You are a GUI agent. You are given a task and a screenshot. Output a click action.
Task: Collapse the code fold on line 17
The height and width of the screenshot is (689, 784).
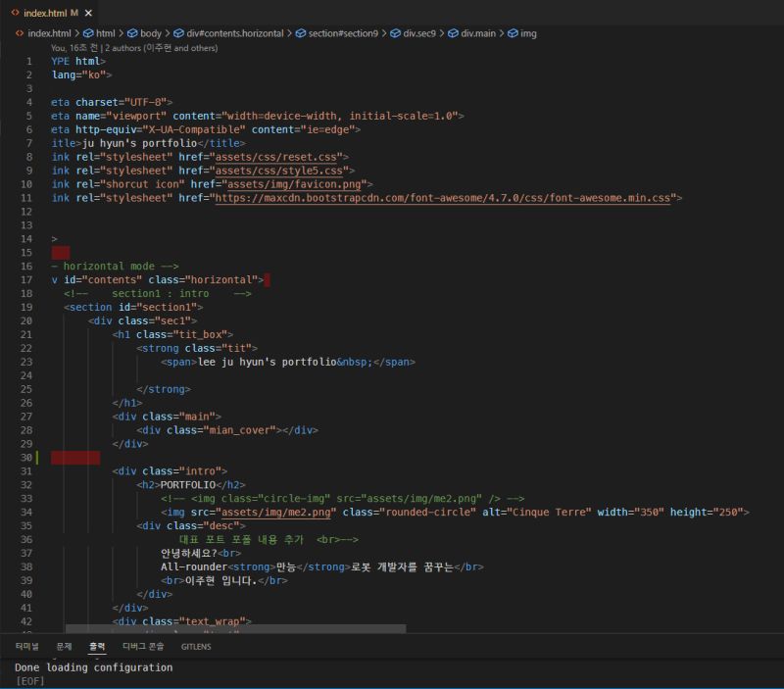(x=43, y=279)
